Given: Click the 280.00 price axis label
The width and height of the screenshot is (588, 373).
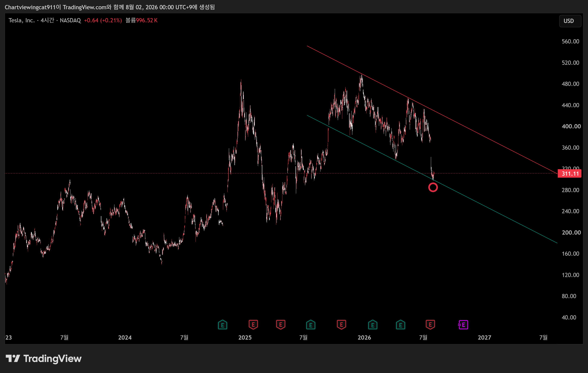Looking at the screenshot, I should (570, 190).
